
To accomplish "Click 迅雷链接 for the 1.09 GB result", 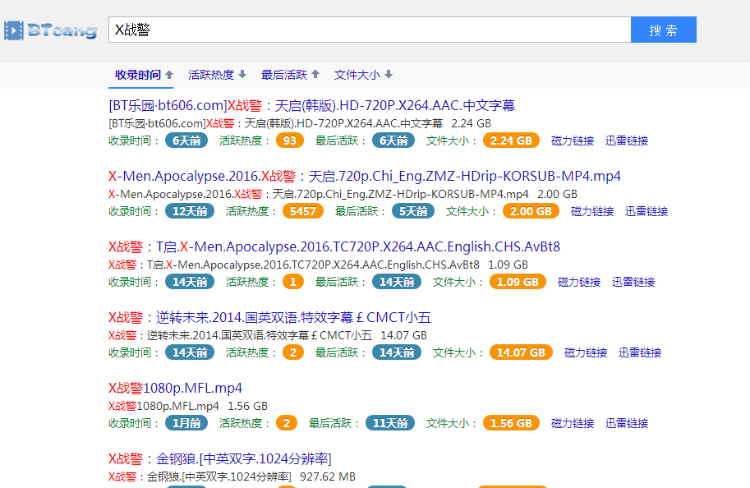I will coord(633,282).
